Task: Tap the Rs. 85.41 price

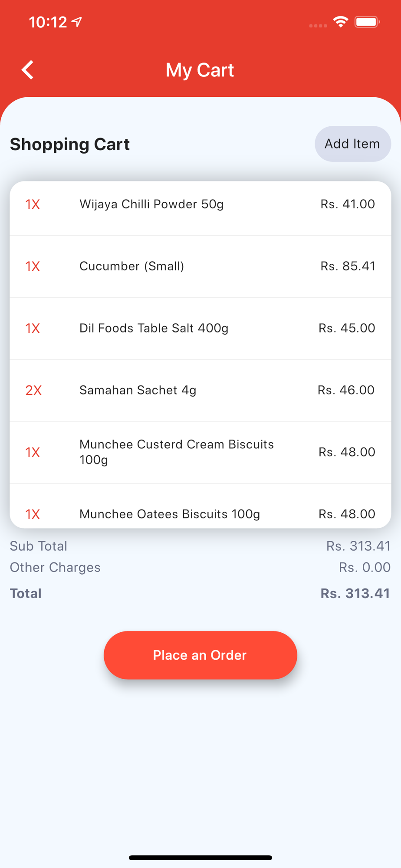Action: pyautogui.click(x=348, y=266)
